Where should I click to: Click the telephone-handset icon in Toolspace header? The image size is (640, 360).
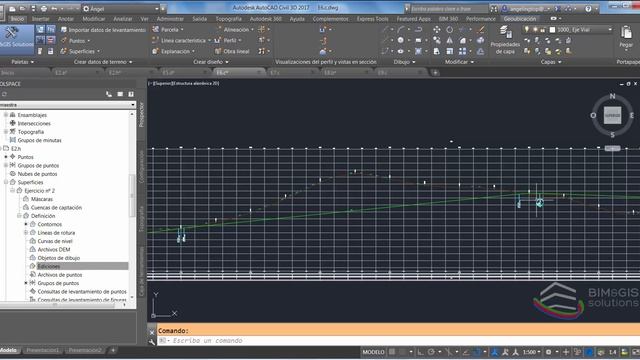109,94
